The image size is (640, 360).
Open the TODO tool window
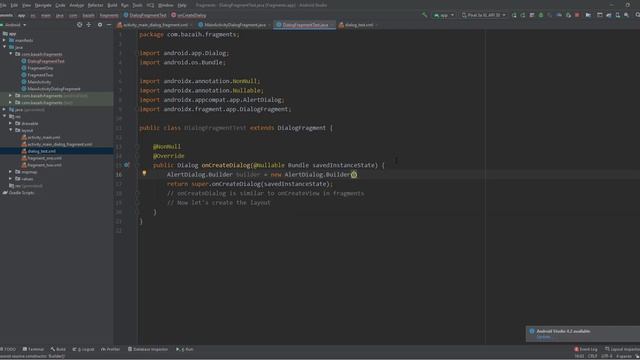coord(8,349)
